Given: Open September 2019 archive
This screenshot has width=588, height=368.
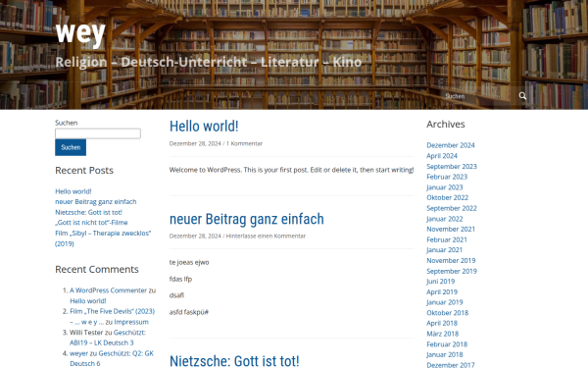Looking at the screenshot, I should 452,271.
